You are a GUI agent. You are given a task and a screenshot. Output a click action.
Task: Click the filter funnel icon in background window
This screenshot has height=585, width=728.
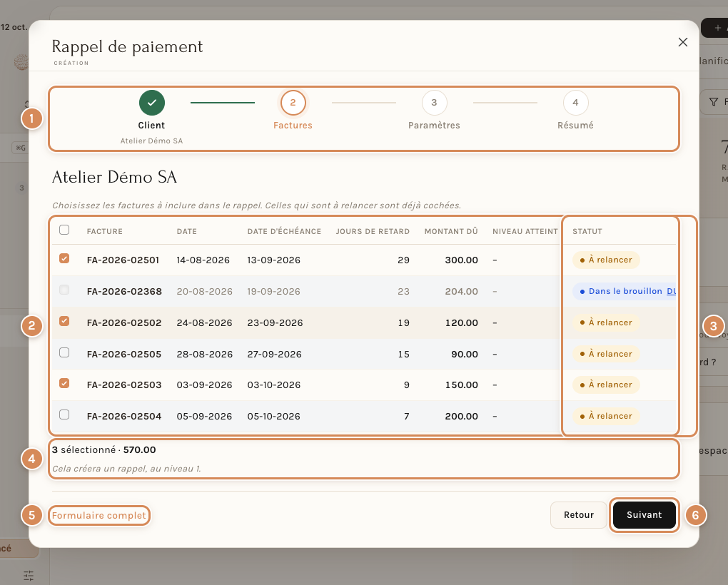714,101
